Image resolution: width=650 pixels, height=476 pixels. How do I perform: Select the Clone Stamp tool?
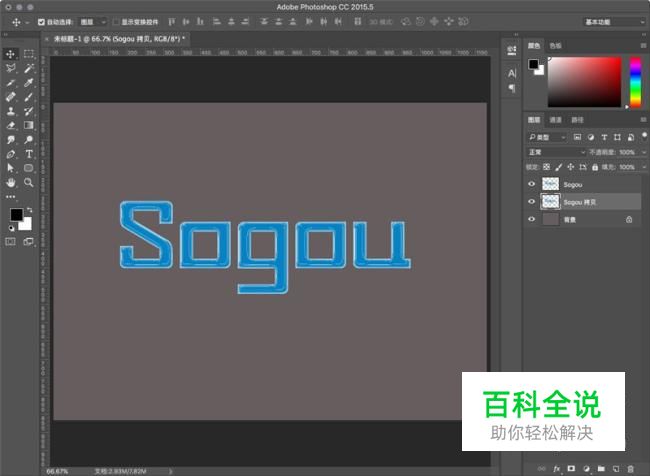pos(10,111)
